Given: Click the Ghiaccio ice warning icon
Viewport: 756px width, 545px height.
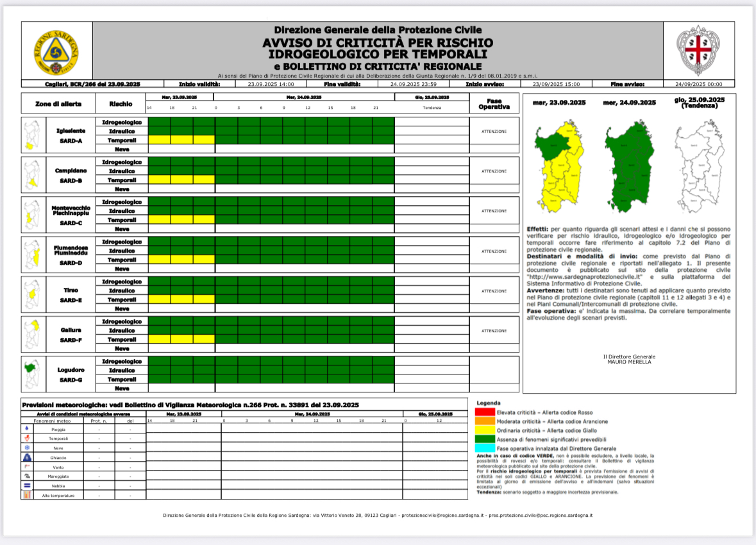Looking at the screenshot, I should pyautogui.click(x=27, y=457).
